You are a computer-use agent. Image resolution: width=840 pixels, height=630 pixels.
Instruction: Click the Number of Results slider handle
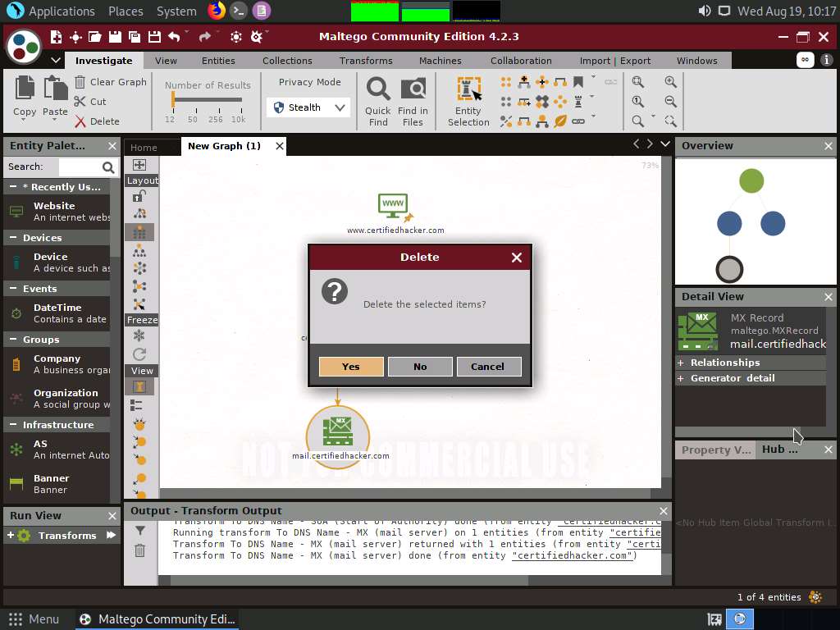172,99
